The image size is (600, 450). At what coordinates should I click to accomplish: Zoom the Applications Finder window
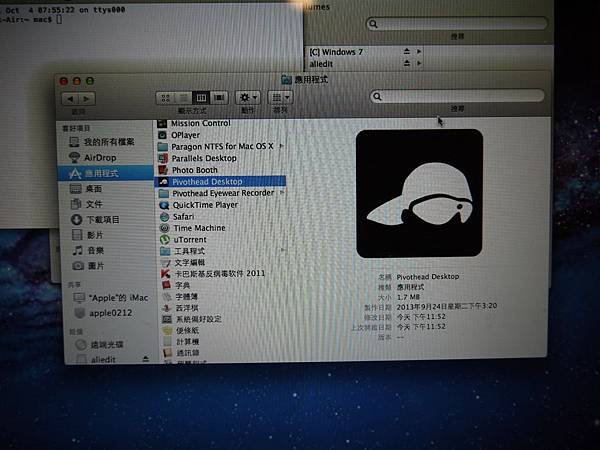90,81
